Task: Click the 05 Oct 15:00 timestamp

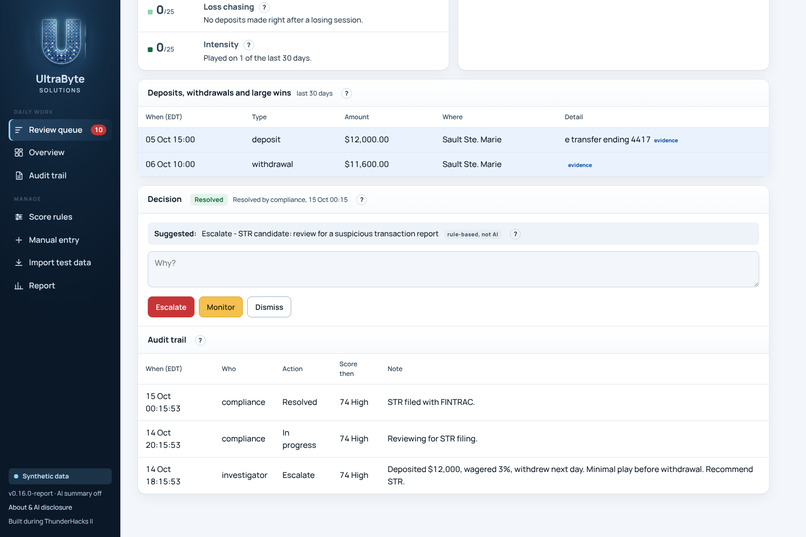Action: (170, 140)
